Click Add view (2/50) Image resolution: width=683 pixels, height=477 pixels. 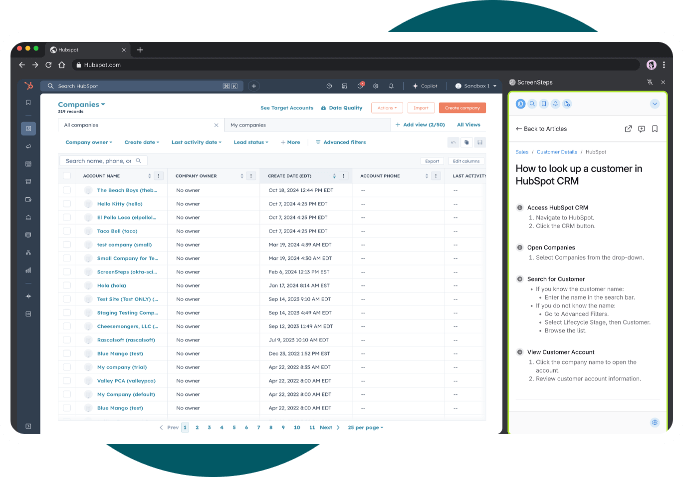(x=420, y=125)
